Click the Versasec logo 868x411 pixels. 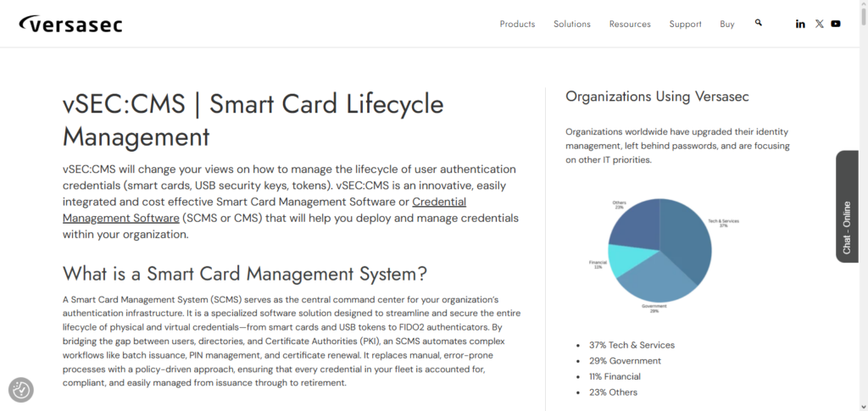pos(70,24)
